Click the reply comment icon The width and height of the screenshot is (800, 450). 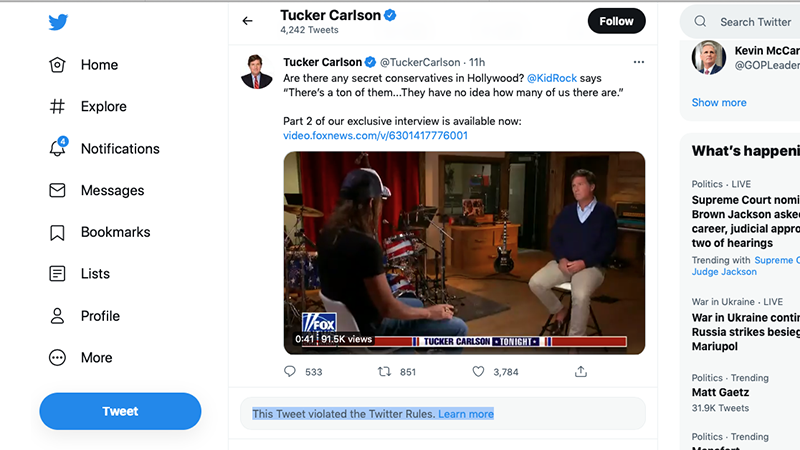tap(290, 372)
